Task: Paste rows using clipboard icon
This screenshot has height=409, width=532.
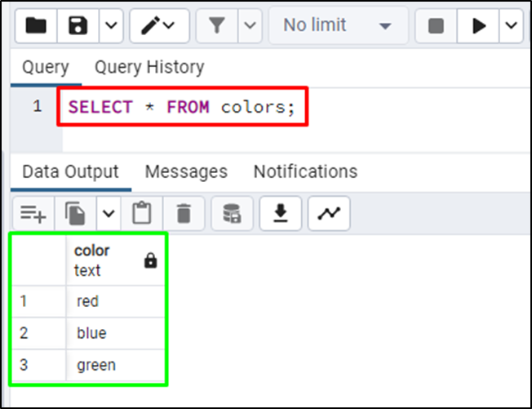Action: tap(142, 214)
